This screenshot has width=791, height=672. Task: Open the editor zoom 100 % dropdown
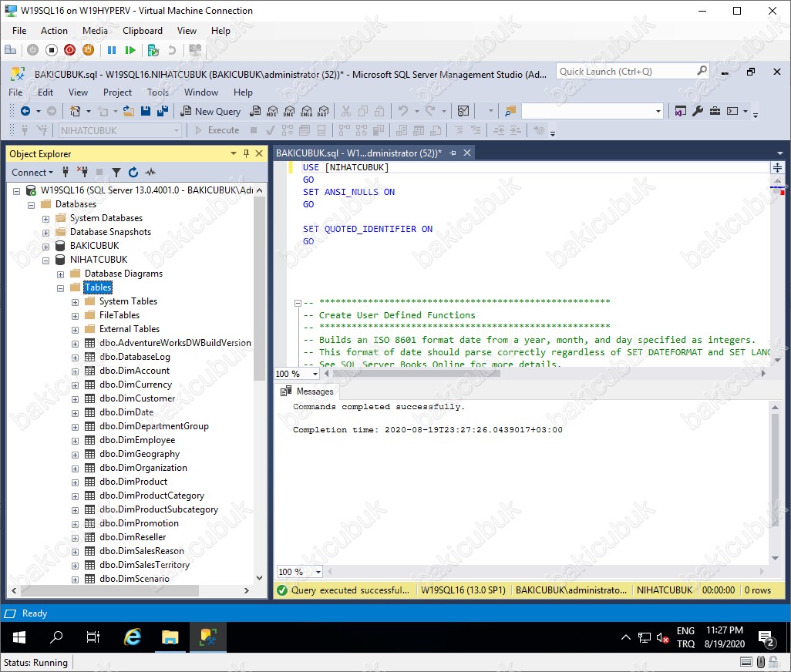coord(315,374)
